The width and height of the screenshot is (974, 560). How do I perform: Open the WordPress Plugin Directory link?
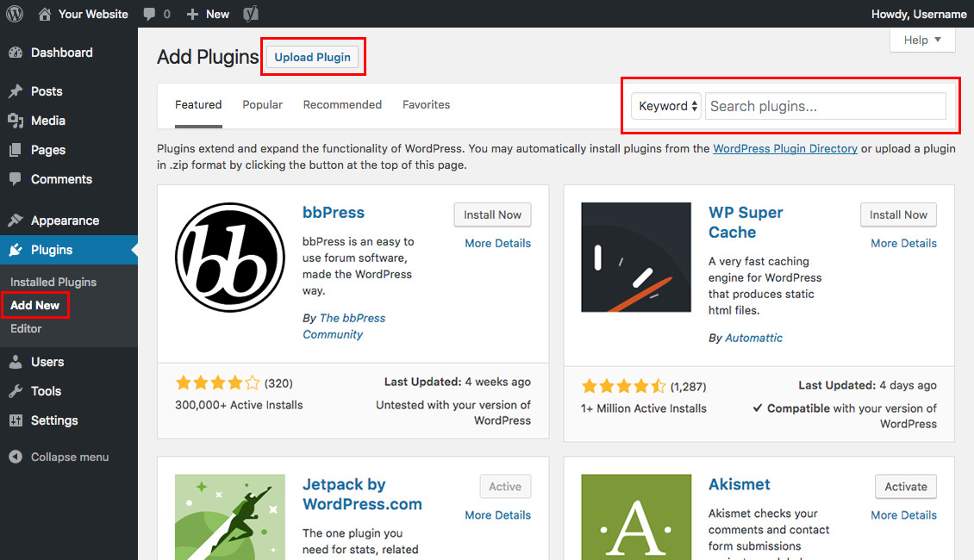(x=784, y=148)
